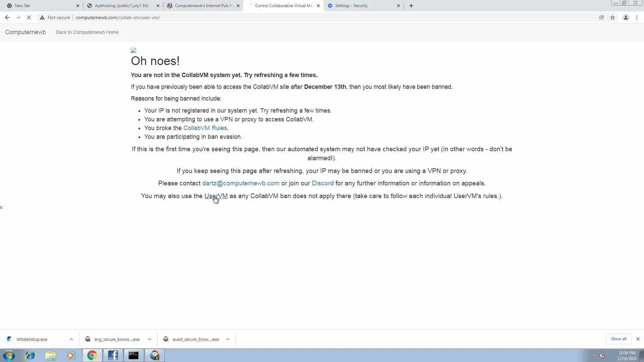644x362 pixels.
Task: Open command prompt taskbar icon
Action: [133, 355]
